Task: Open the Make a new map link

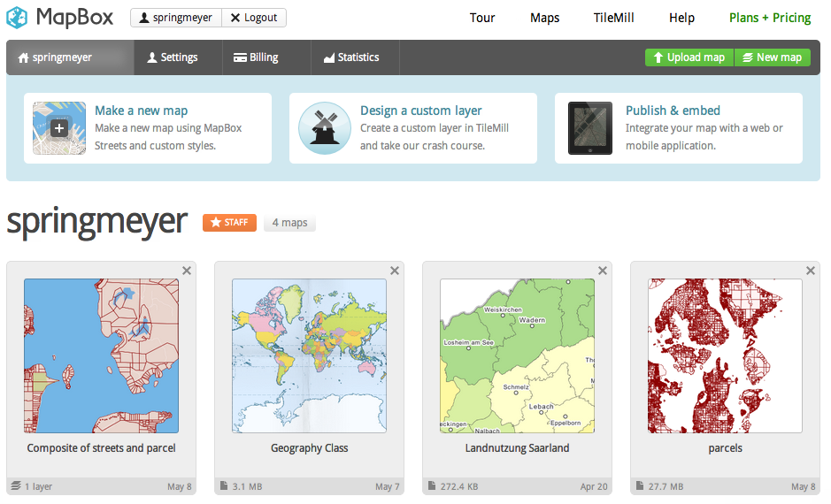Action: 141,111
